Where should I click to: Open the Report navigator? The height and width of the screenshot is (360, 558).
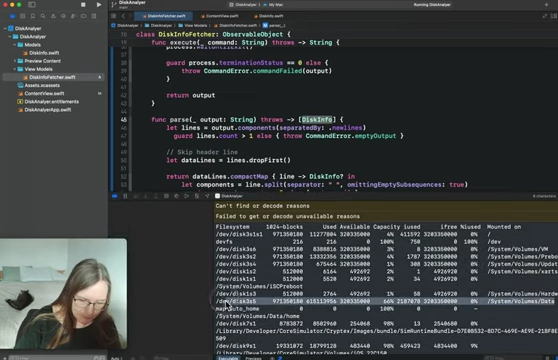(94, 16)
